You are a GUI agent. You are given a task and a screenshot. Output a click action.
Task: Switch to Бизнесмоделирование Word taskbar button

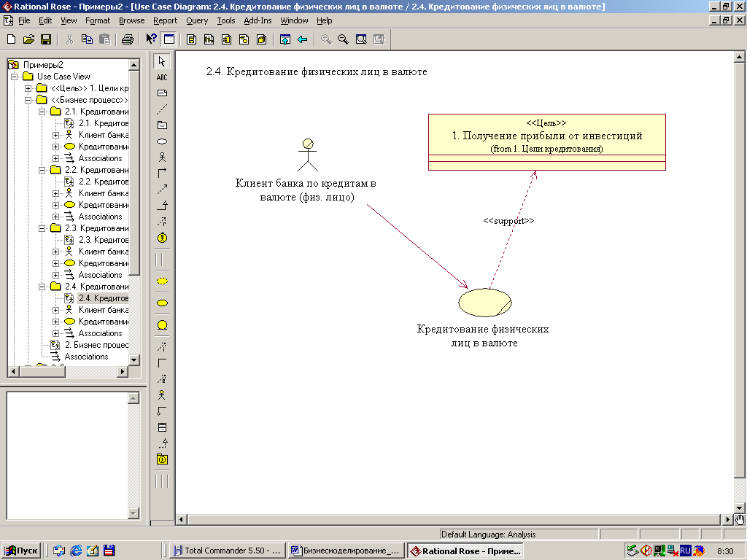347,551
